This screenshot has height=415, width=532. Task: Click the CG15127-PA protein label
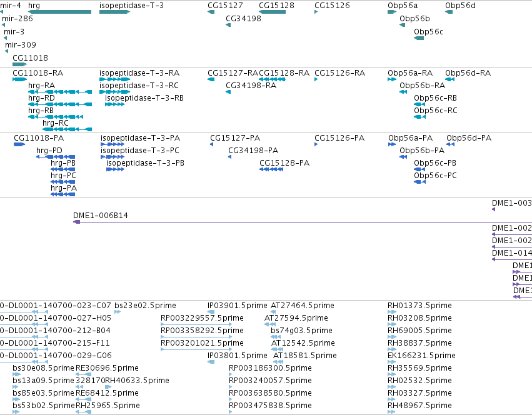coord(235,137)
